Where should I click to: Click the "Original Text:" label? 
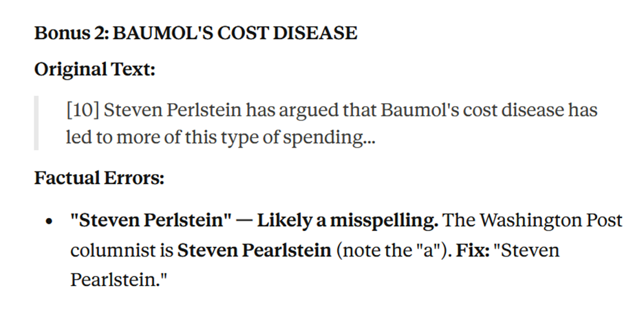94,69
